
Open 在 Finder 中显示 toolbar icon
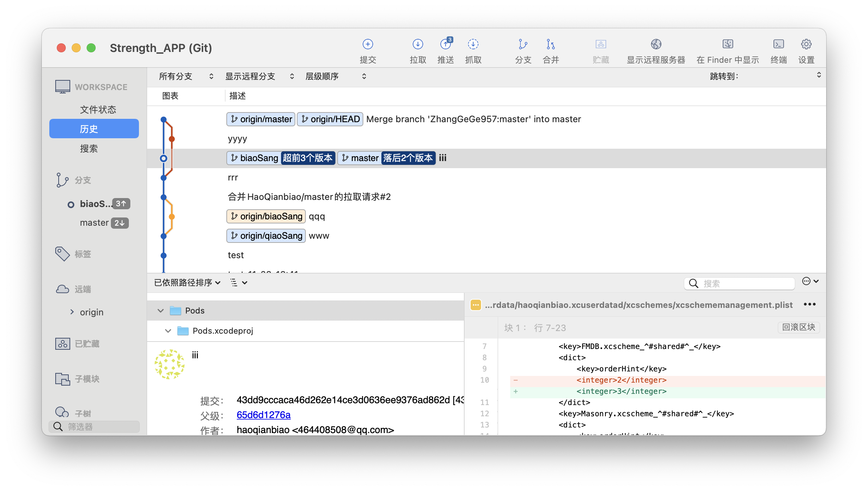pyautogui.click(x=728, y=44)
